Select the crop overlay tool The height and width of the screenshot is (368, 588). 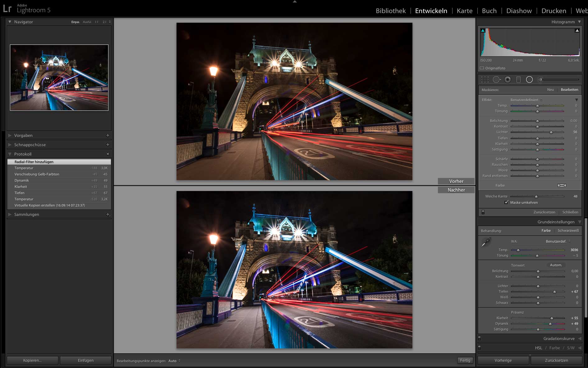pos(485,80)
